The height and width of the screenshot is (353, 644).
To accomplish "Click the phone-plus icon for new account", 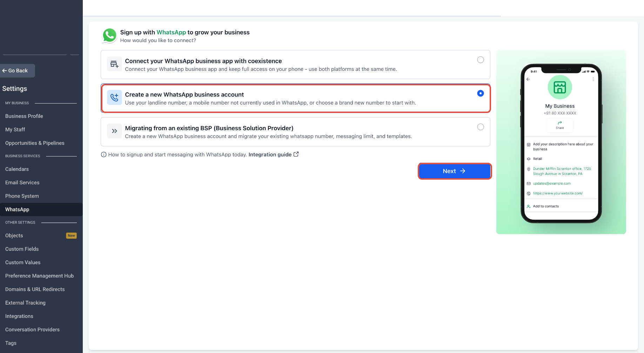I will (114, 98).
